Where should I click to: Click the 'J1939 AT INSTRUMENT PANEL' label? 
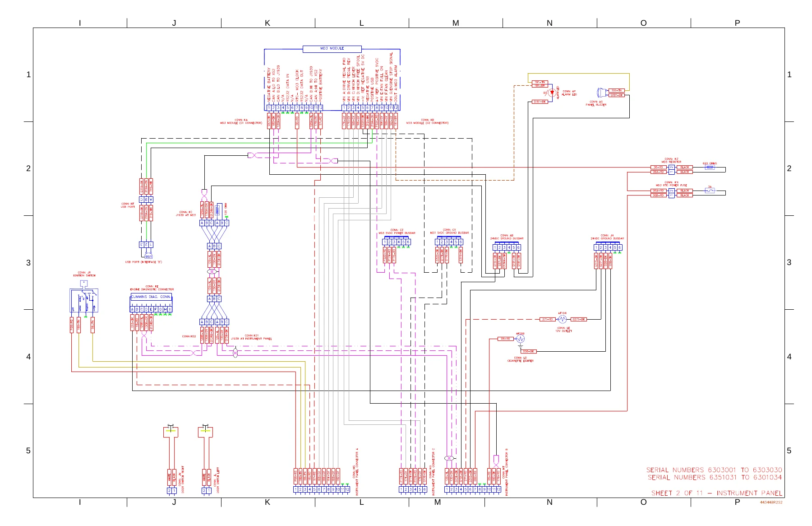coord(251,339)
